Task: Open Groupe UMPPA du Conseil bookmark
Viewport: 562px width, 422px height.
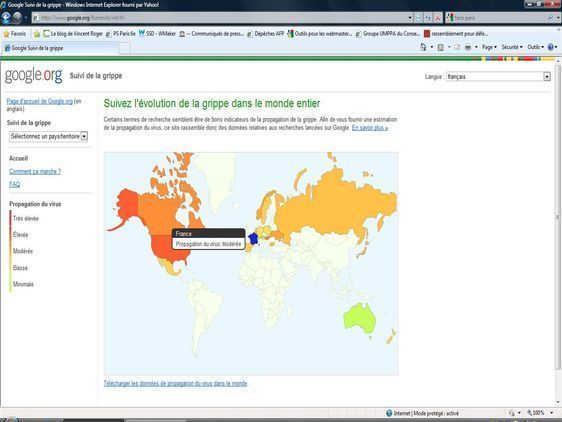Action: (x=388, y=34)
